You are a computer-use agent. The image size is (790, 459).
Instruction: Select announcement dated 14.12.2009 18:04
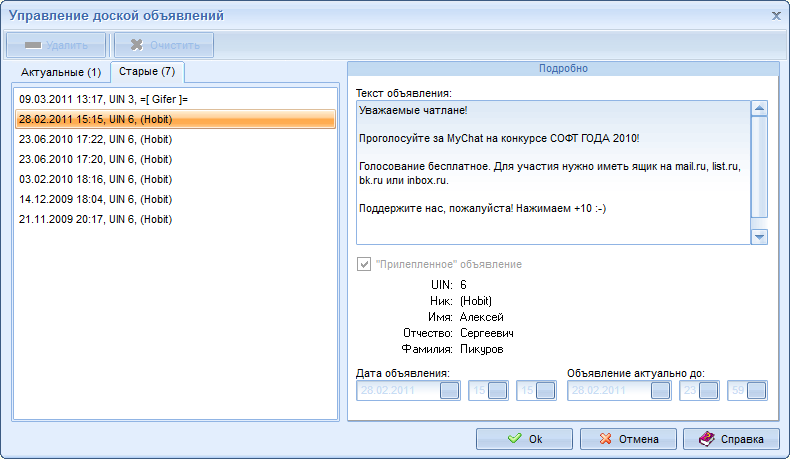(x=175, y=200)
